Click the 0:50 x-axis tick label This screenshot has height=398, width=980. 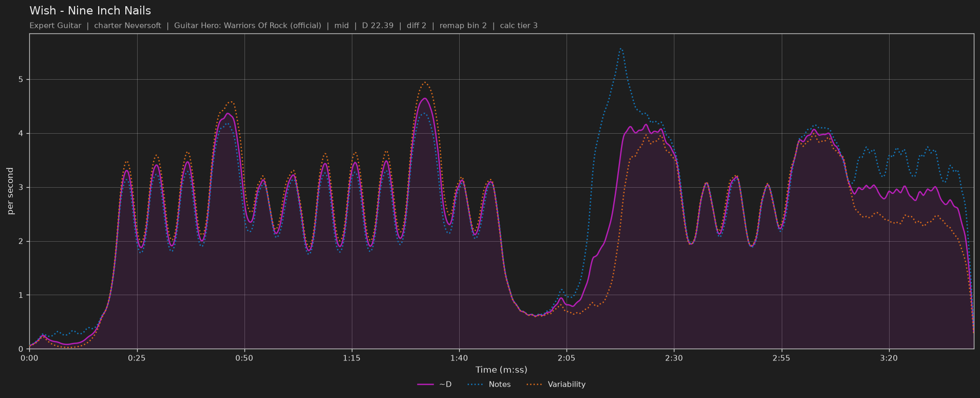click(244, 358)
